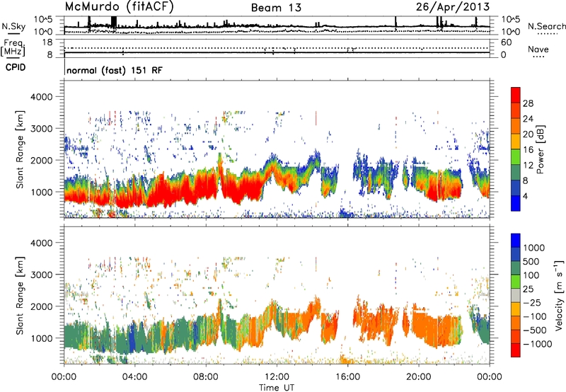Click the 10^5 tick on left noise axis

point(43,19)
